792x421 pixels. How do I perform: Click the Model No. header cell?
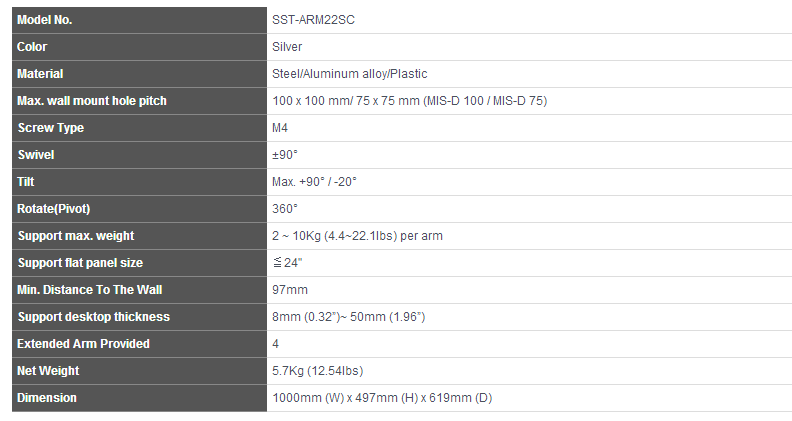[139, 20]
